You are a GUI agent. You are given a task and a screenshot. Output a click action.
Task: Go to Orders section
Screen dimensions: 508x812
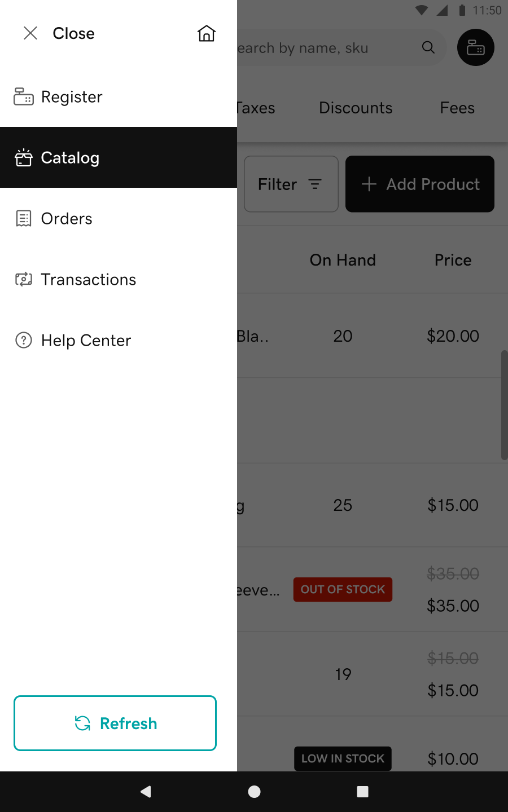[67, 219]
